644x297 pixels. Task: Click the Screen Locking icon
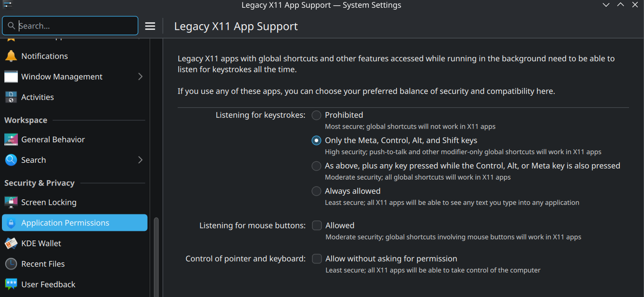pyautogui.click(x=11, y=202)
